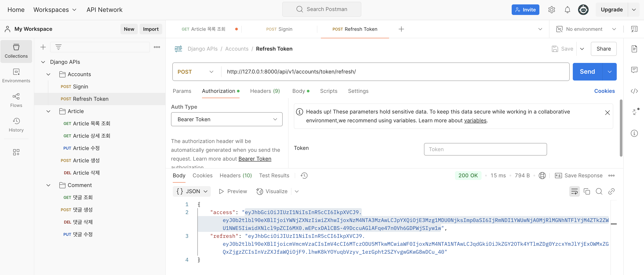Copy the response body
644x275 pixels.
[587, 191]
